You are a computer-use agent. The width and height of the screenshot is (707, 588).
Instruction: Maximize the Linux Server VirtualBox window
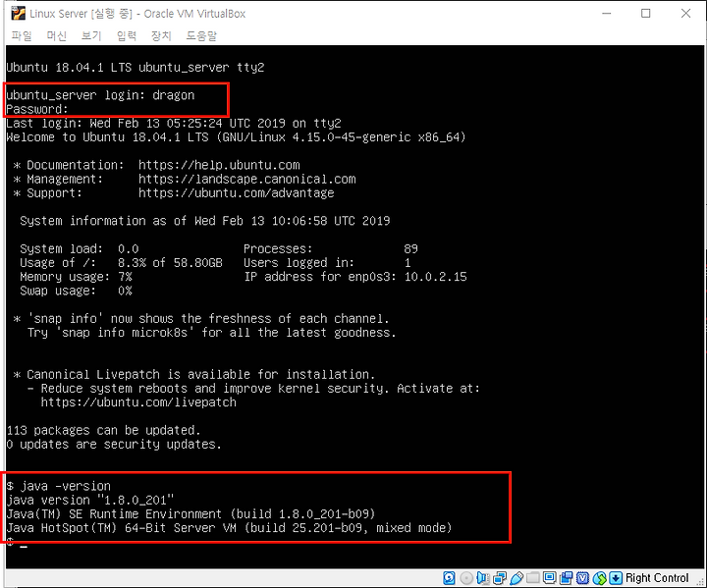[646, 14]
